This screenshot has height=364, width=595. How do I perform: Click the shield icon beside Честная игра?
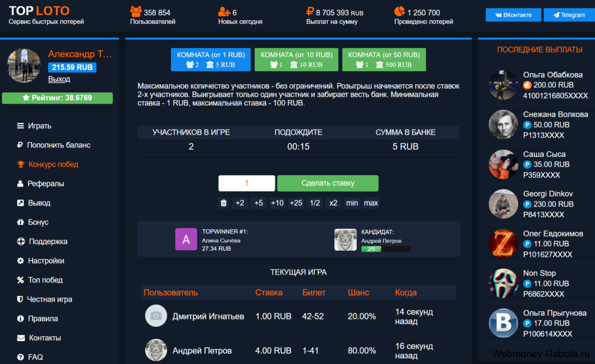click(20, 299)
